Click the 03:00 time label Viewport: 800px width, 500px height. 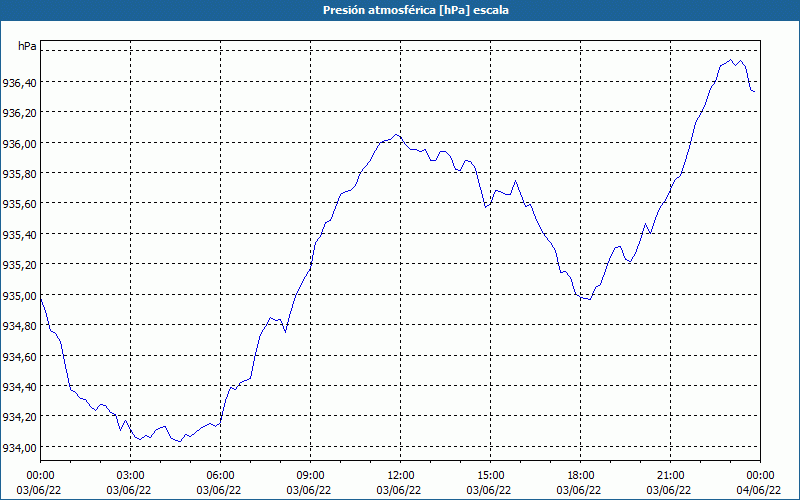point(131,476)
